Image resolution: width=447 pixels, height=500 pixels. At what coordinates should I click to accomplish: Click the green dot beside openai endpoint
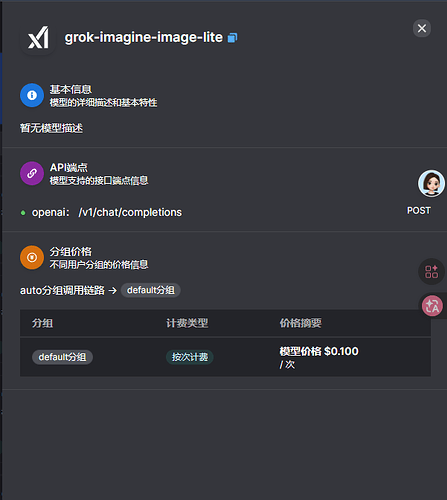23,213
